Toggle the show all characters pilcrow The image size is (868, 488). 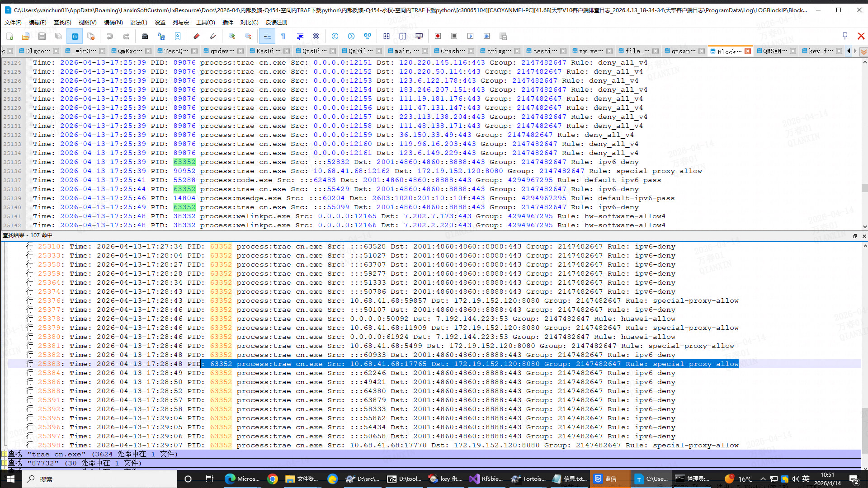(x=283, y=36)
